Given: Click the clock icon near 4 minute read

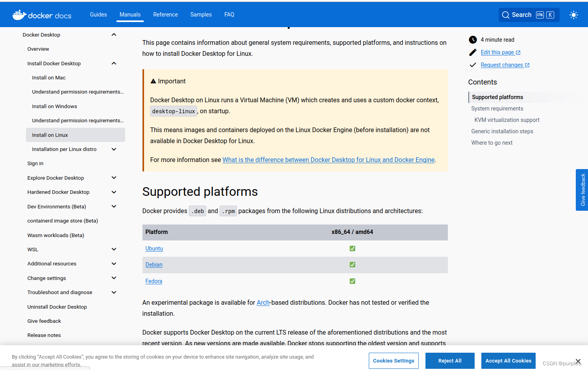Looking at the screenshot, I should [473, 40].
